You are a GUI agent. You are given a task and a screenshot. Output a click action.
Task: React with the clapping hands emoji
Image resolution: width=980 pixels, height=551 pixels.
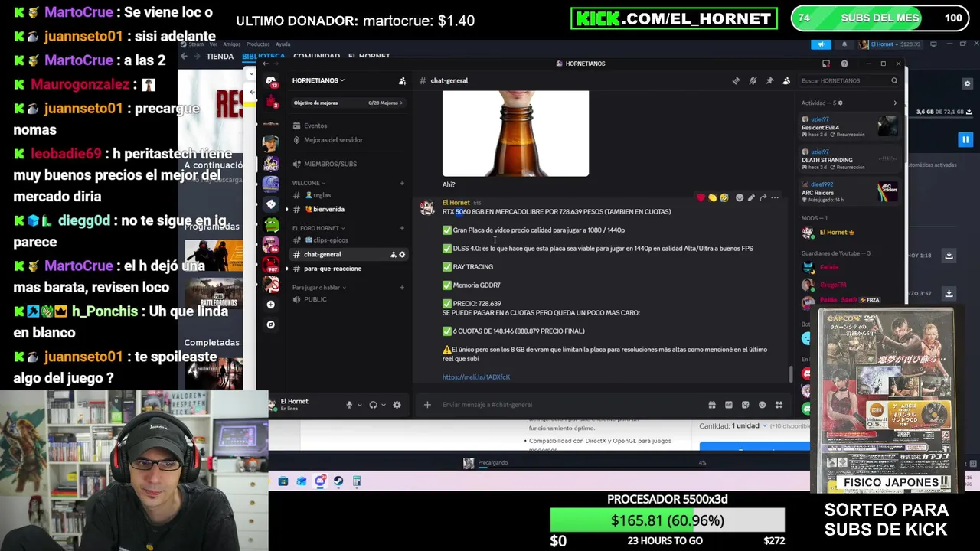[x=712, y=197]
